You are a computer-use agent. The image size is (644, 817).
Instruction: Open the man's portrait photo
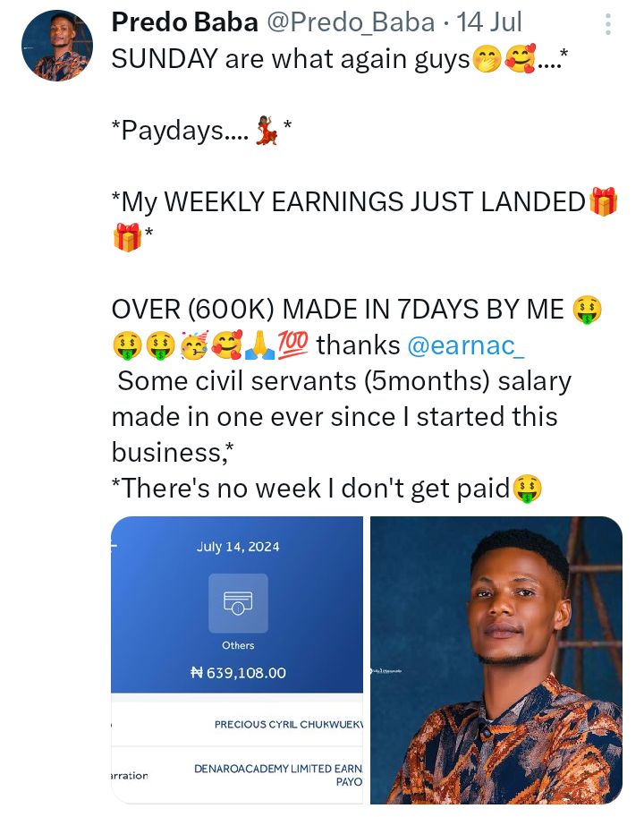[x=496, y=660]
